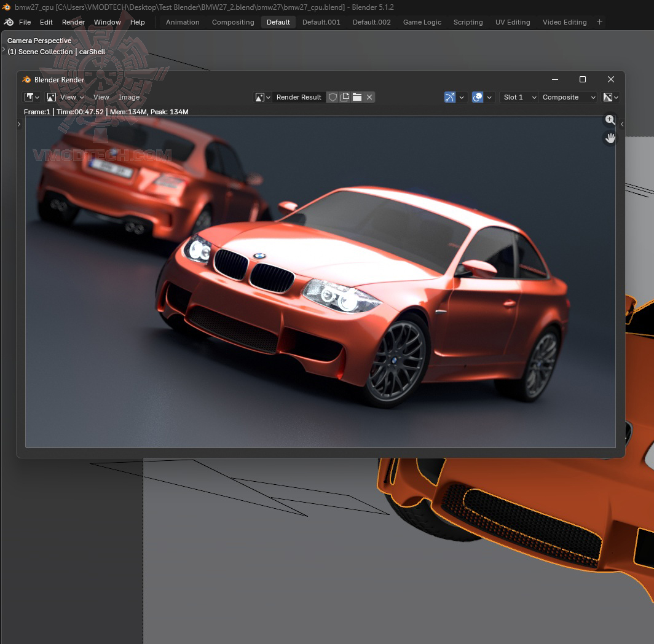
Task: Click the 'Camera Perspective' viewport label
Action: tap(39, 41)
